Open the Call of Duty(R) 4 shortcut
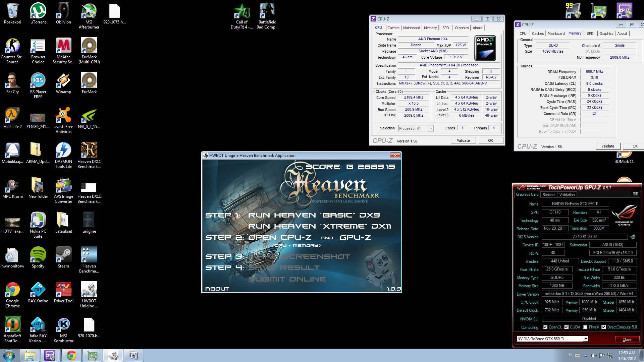 tap(242, 16)
